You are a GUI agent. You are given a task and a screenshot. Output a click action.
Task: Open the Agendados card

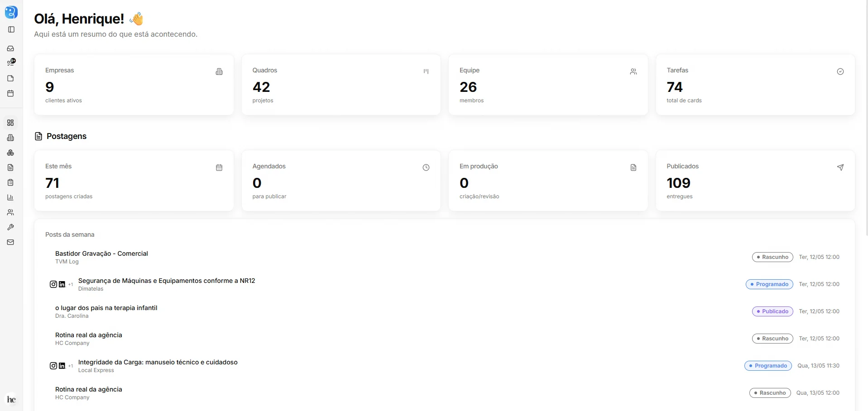[341, 181]
